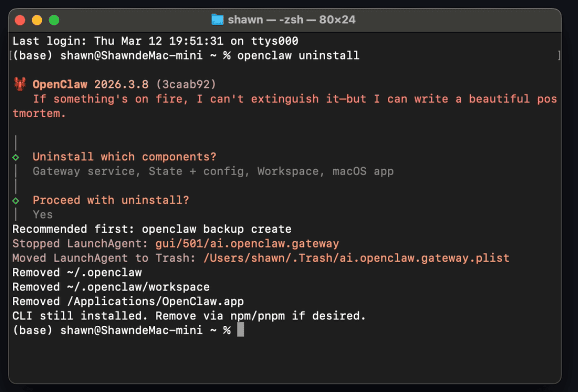The height and width of the screenshot is (392, 578).
Task: Click the yellow minimize traffic light button
Action: coord(37,20)
